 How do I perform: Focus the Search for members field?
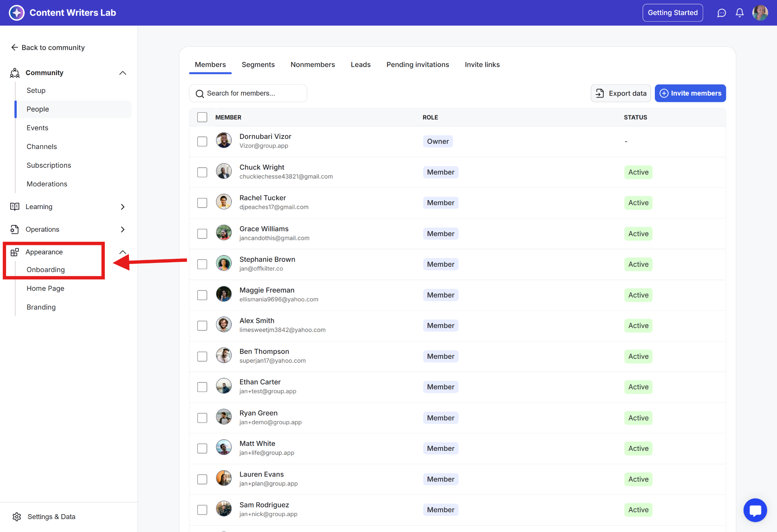tap(248, 93)
